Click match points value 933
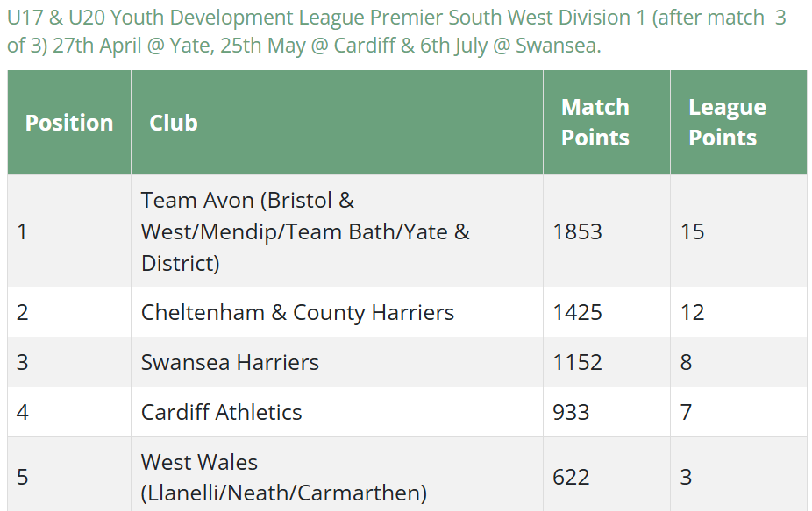The width and height of the screenshot is (812, 511). (x=571, y=412)
